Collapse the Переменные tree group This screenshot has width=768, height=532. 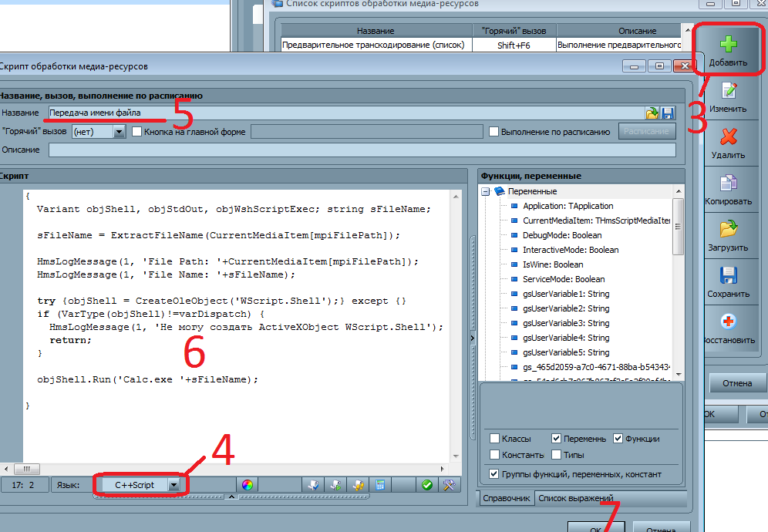[485, 191]
